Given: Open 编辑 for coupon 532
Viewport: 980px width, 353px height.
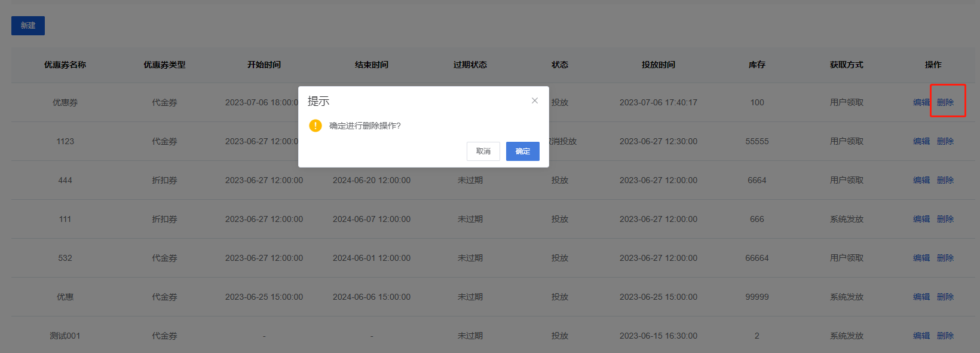Looking at the screenshot, I should (921, 258).
